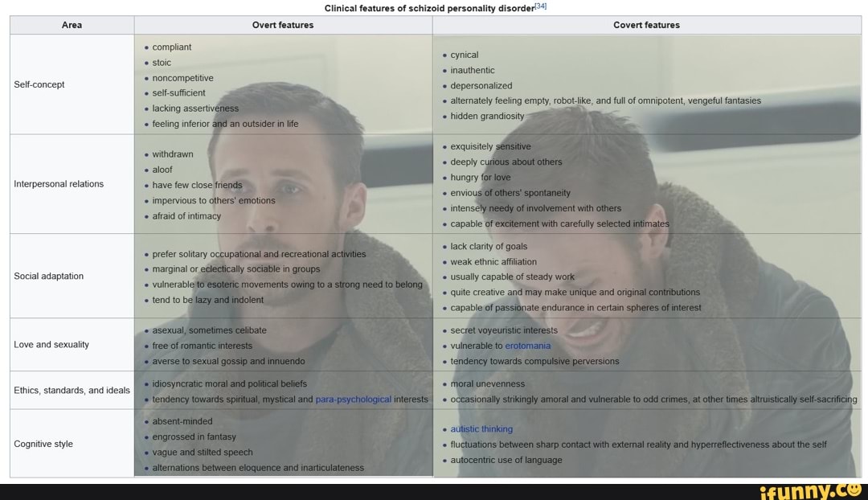Click the table title 'Clinical features of schizoid personality disorder'

coord(429,8)
